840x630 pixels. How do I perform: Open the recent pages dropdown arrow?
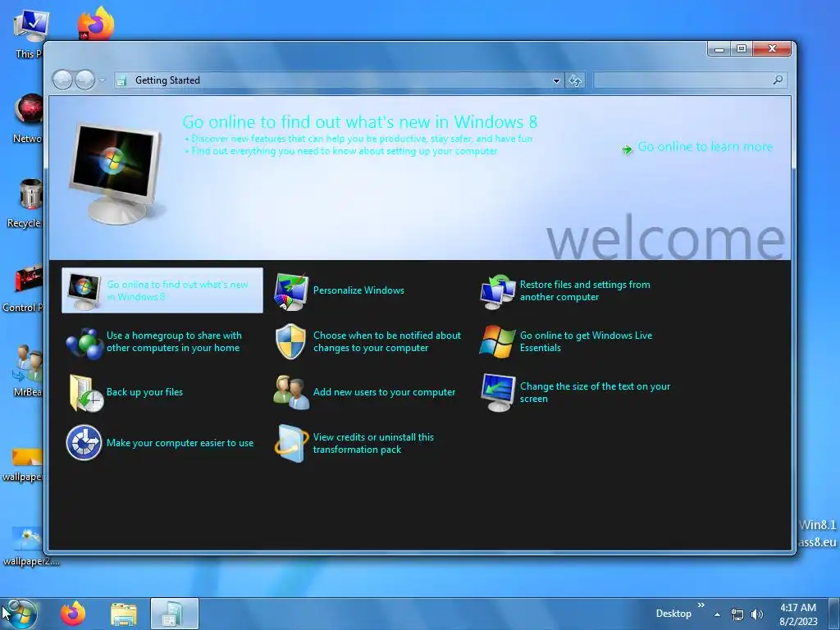(x=102, y=81)
